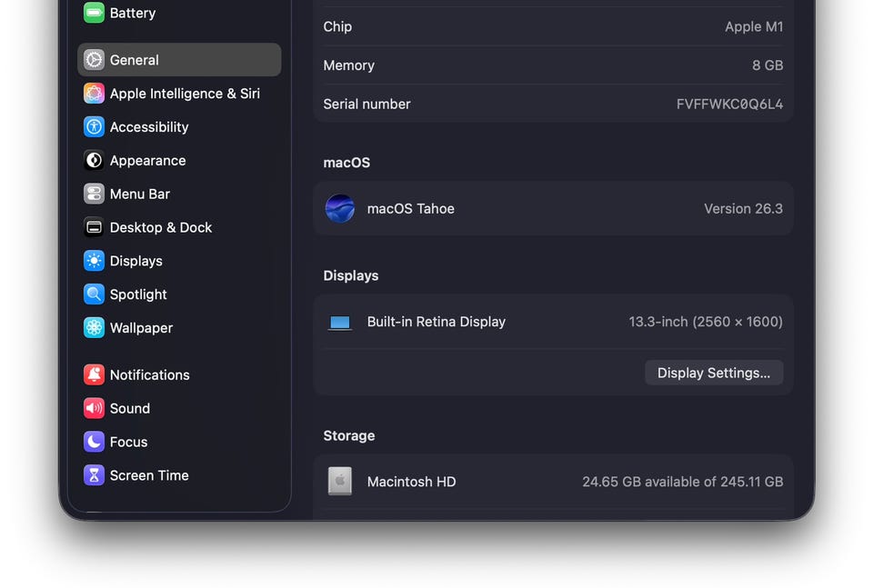Viewport: 873px width, 588px height.
Task: Click the Macintosh HD drive icon
Action: 340,482
